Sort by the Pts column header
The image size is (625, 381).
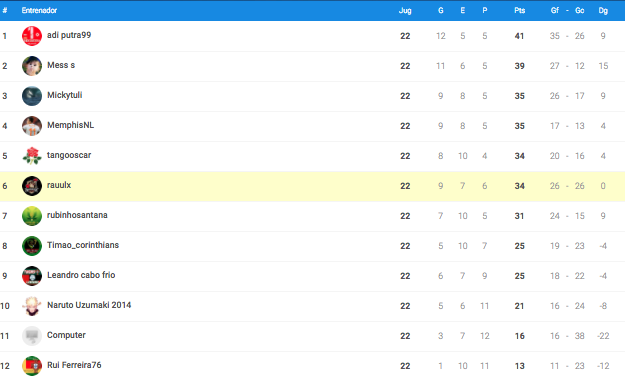pyautogui.click(x=519, y=10)
